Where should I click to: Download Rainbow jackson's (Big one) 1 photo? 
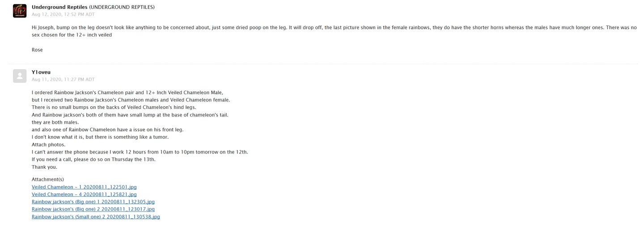(93, 202)
